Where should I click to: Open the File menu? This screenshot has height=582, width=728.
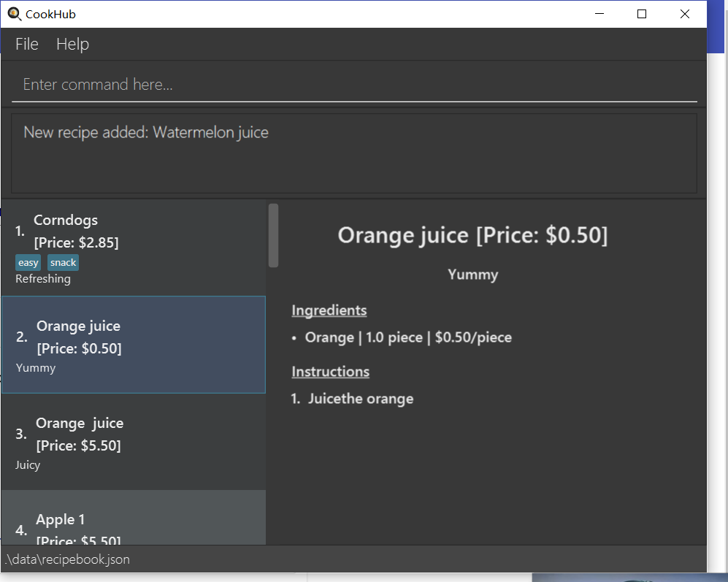click(26, 44)
